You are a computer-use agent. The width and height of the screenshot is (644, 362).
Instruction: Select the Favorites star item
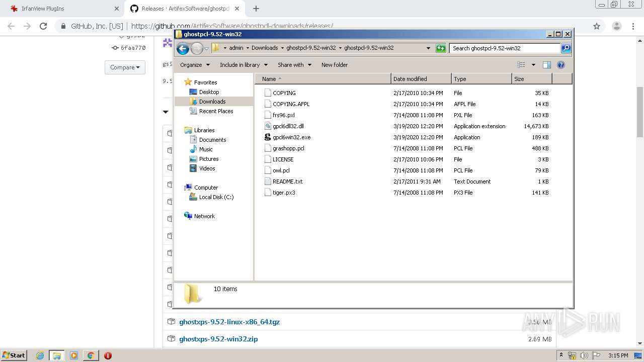[x=201, y=82]
